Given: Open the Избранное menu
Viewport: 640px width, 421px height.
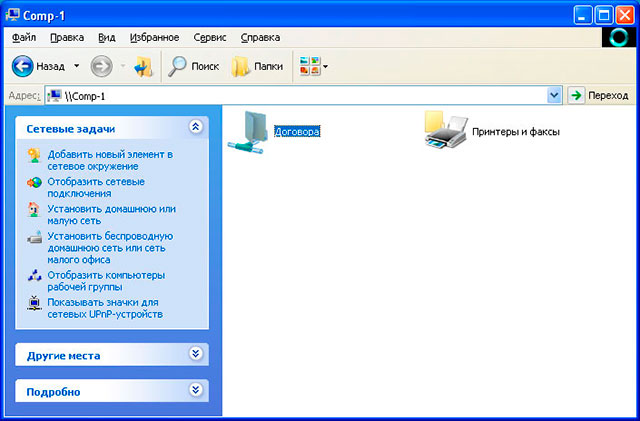Looking at the screenshot, I should coord(154,38).
